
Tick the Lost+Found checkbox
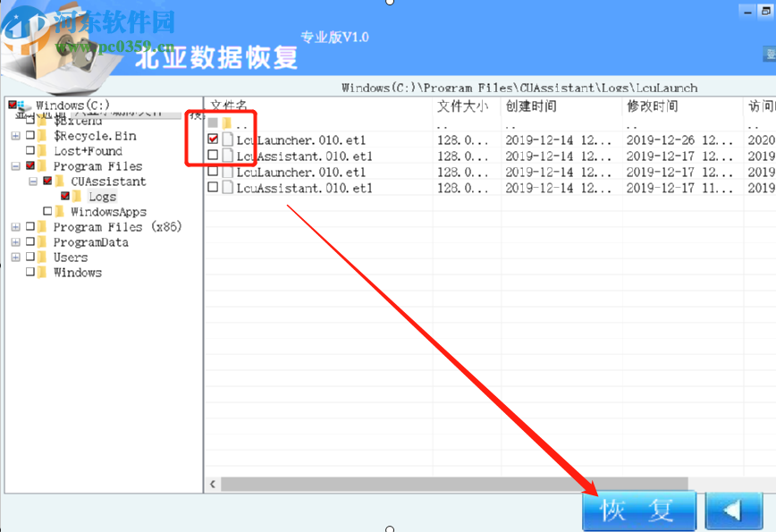coord(30,150)
